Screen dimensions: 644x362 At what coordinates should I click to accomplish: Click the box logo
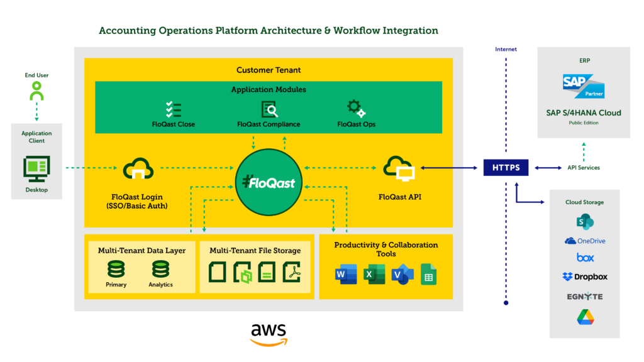coord(586,258)
